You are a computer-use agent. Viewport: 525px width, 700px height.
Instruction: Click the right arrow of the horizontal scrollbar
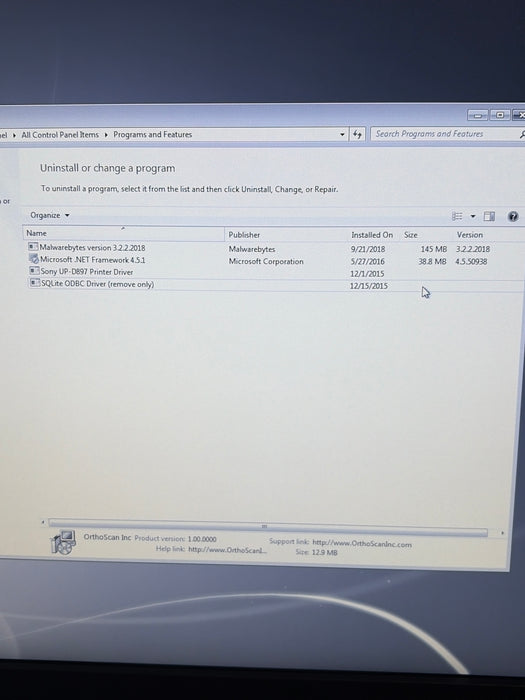tap(502, 533)
